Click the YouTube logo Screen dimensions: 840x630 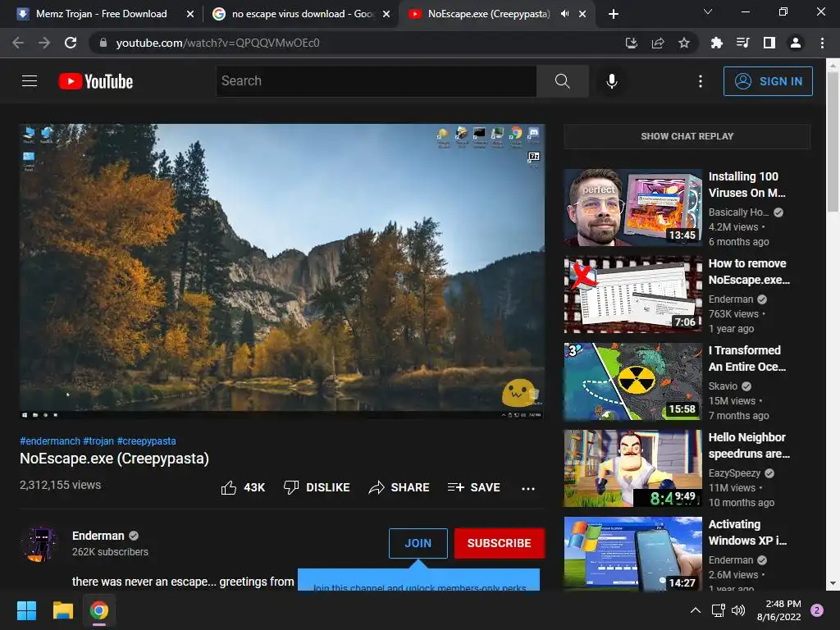96,81
